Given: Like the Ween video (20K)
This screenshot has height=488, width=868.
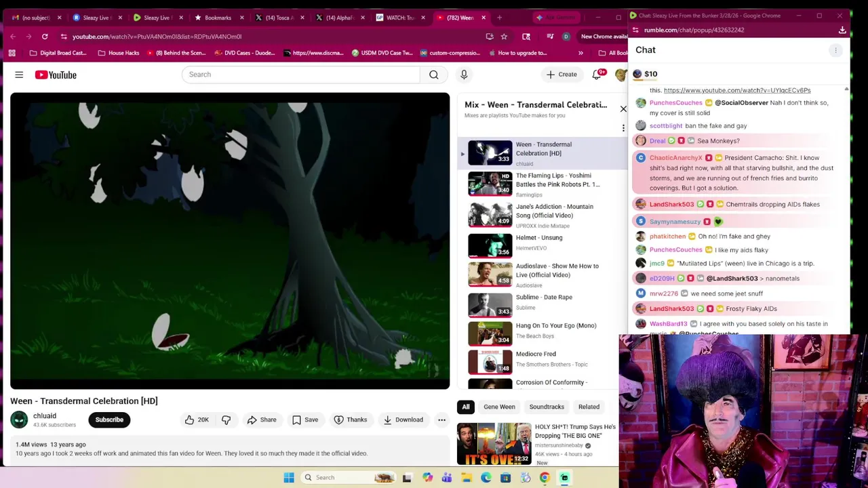Looking at the screenshot, I should [197, 420].
